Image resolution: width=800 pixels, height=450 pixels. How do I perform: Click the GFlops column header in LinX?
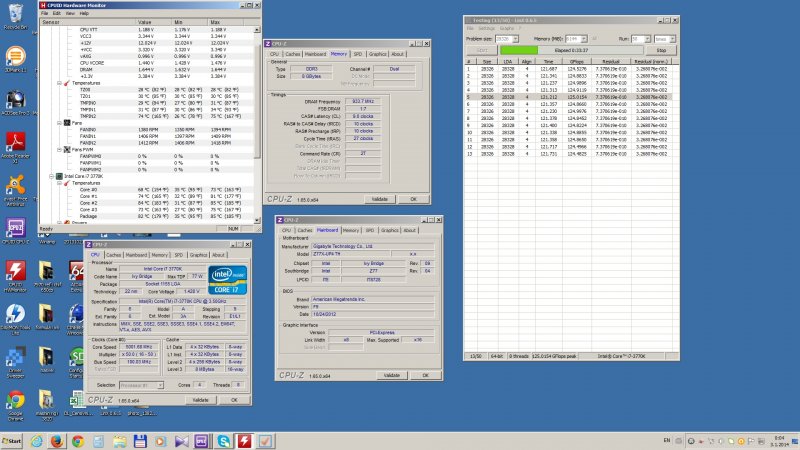click(x=576, y=61)
